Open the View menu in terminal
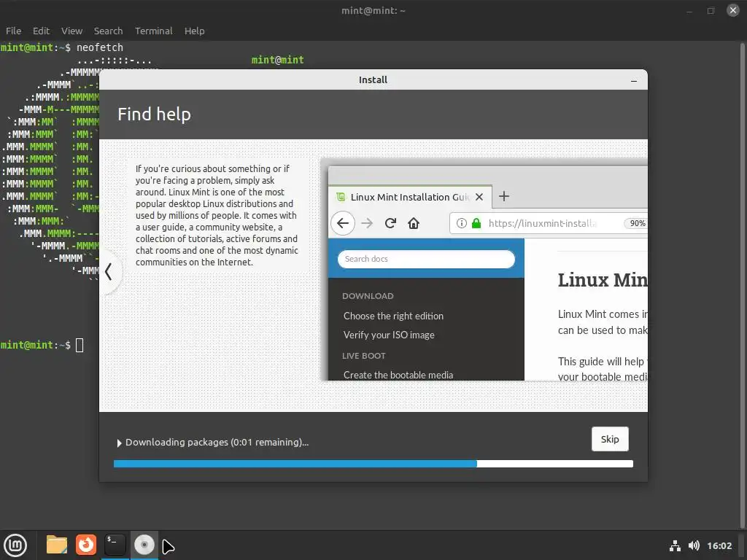This screenshot has height=560, width=747. tap(71, 31)
